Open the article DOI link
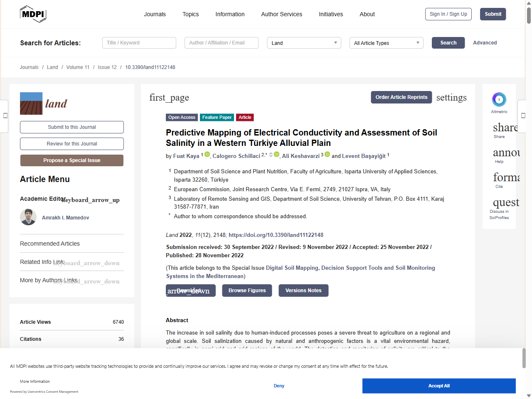The image size is (532, 399). [x=276, y=235]
